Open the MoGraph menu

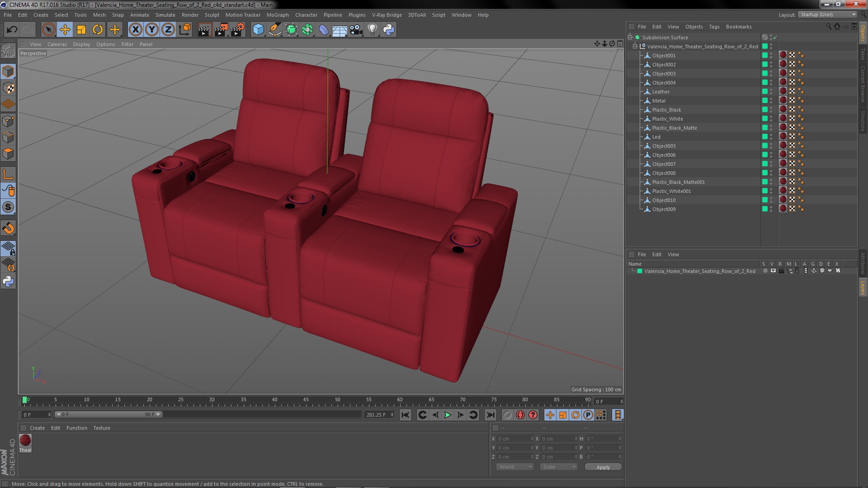[277, 15]
